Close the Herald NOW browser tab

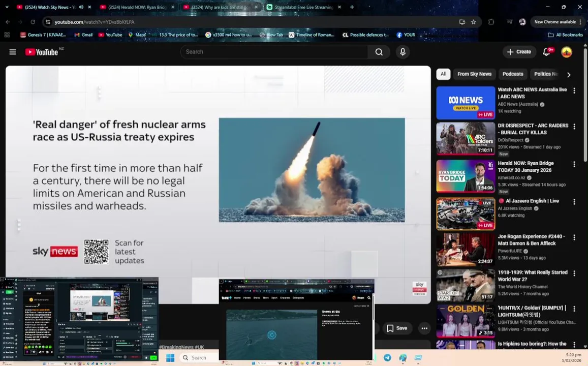172,7
